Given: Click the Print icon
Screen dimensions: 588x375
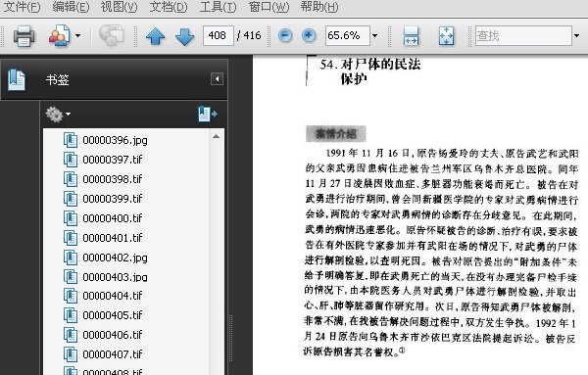Looking at the screenshot, I should coord(24,36).
